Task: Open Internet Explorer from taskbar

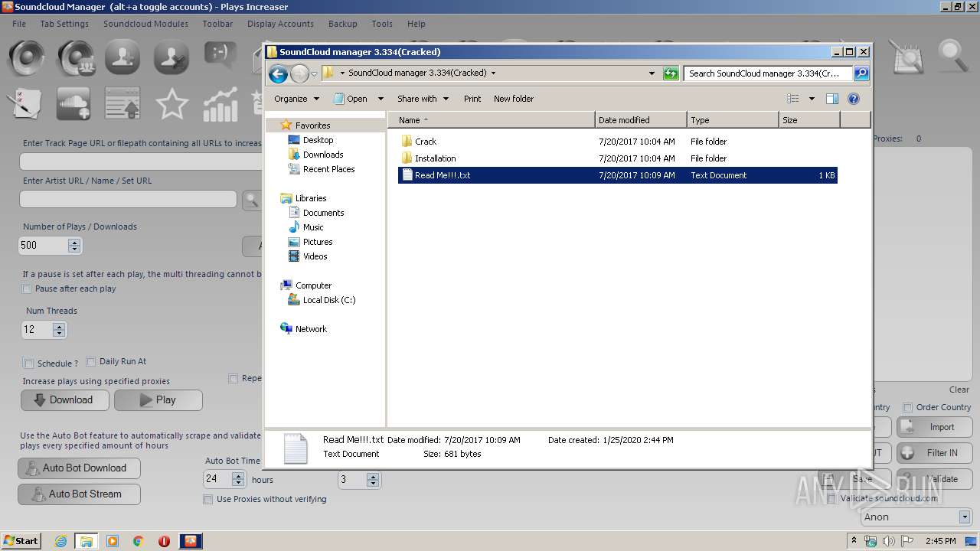Action: [x=60, y=541]
